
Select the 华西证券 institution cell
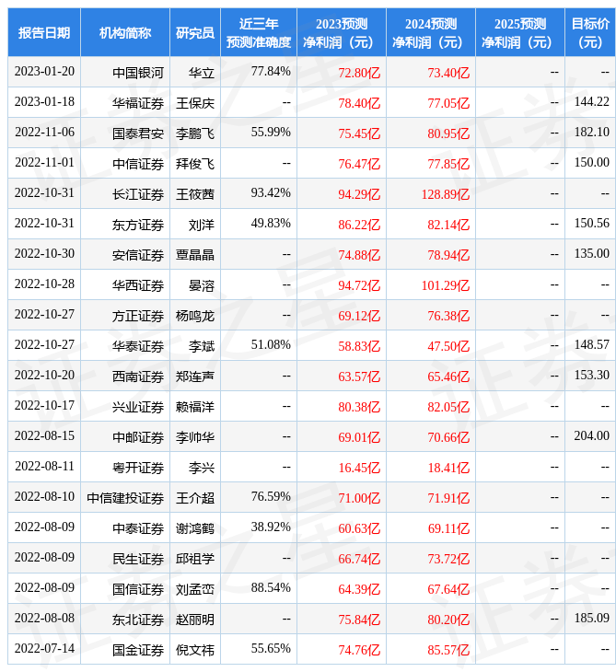[125, 284]
